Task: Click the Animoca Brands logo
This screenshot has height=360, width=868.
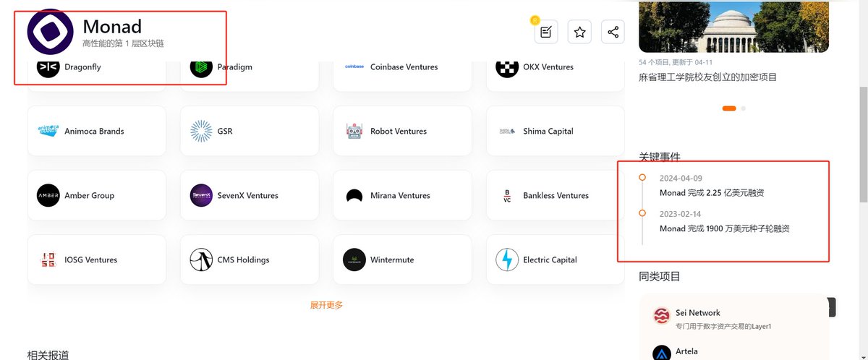Action: click(x=48, y=131)
